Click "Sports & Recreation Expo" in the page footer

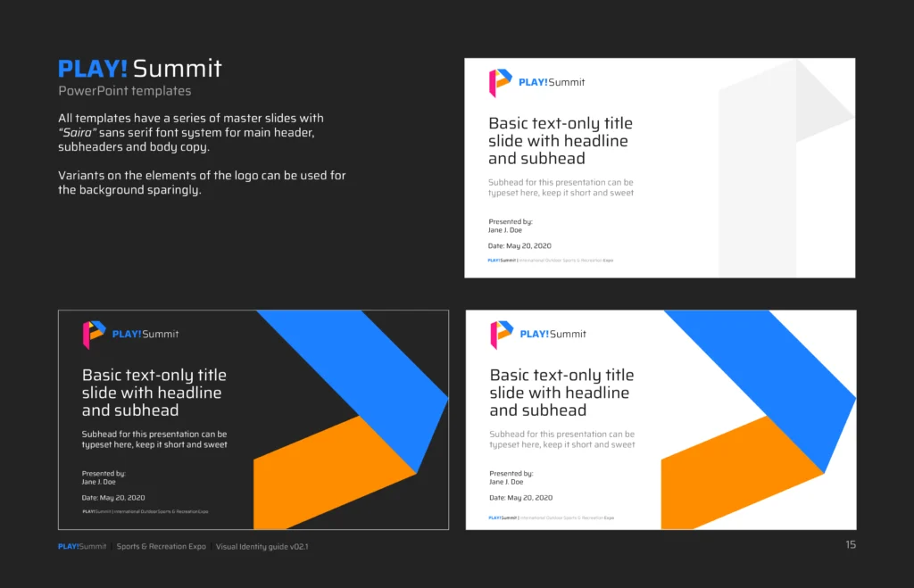161,547
